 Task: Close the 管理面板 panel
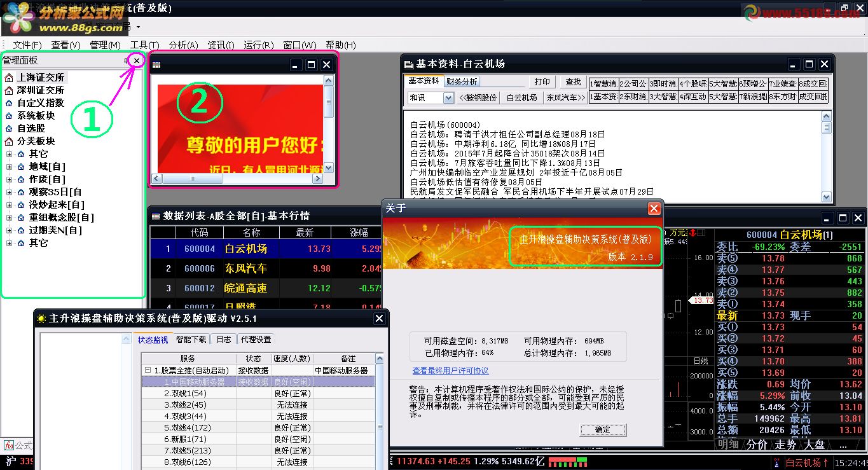pos(137,60)
